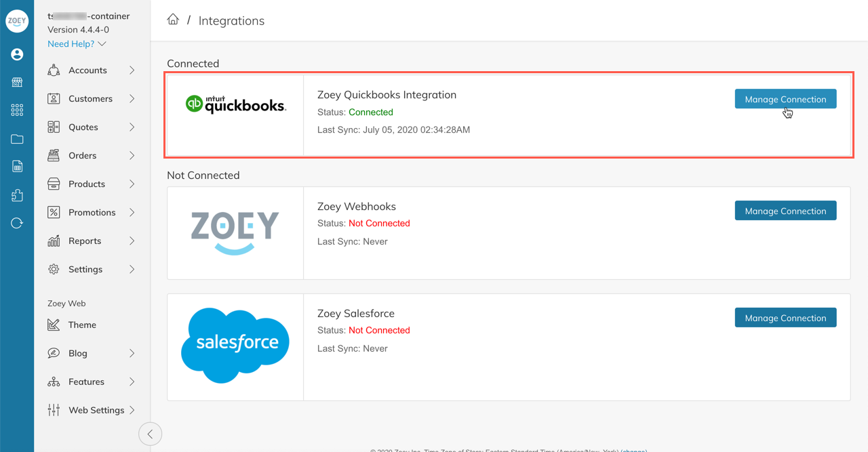Click the green Connected status text
The height and width of the screenshot is (452, 868).
point(371,112)
